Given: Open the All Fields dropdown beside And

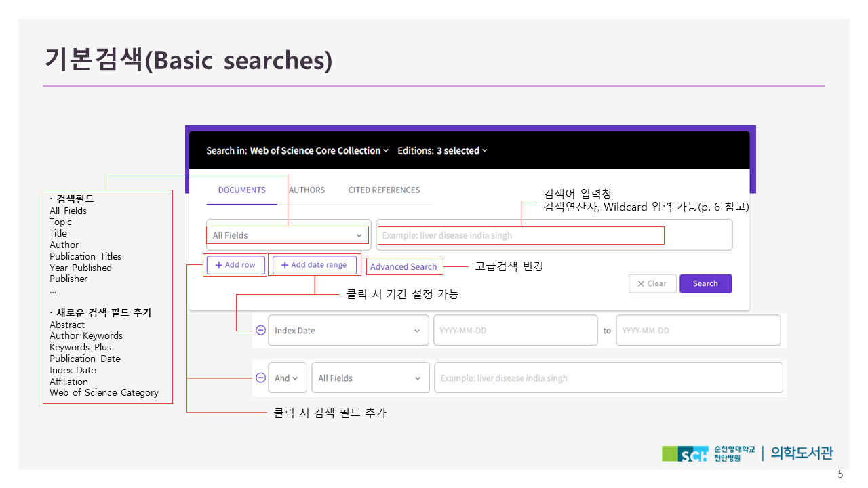Looking at the screenshot, I should (370, 378).
